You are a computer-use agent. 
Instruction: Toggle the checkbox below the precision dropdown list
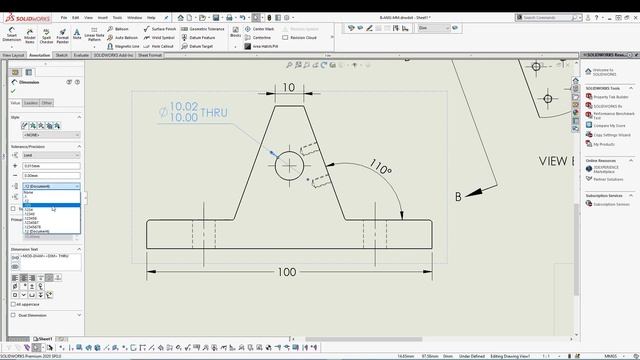tap(13, 209)
